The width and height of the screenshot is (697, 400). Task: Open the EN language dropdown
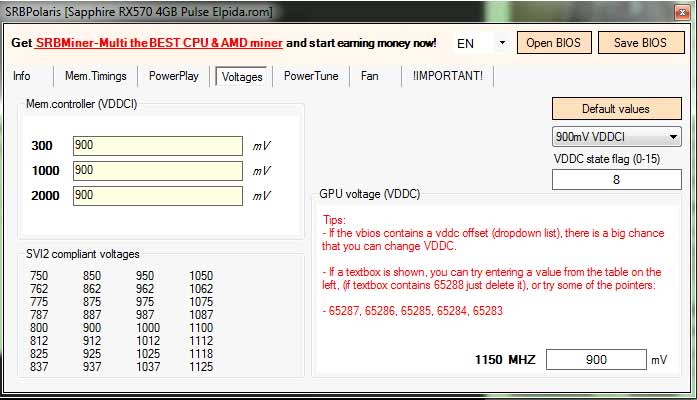pos(480,44)
